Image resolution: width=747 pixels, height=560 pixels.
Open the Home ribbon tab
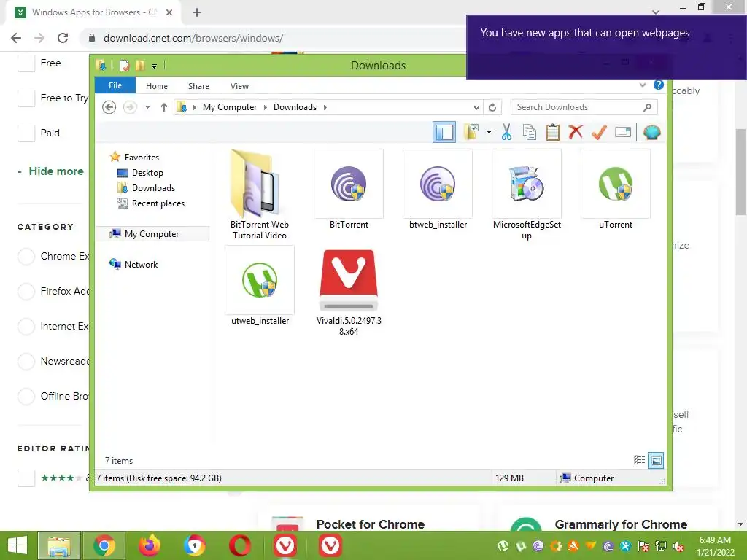pyautogui.click(x=157, y=86)
